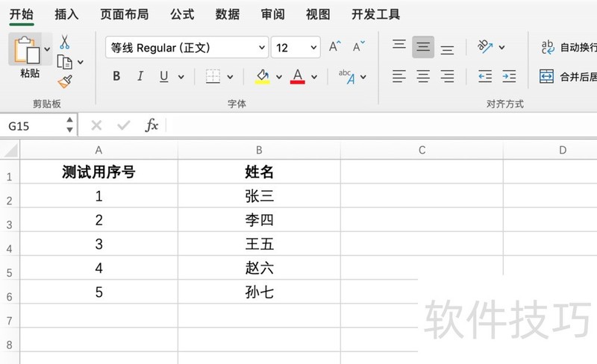Decrease the cell indent
The height and width of the screenshot is (364, 597).
pyautogui.click(x=485, y=77)
